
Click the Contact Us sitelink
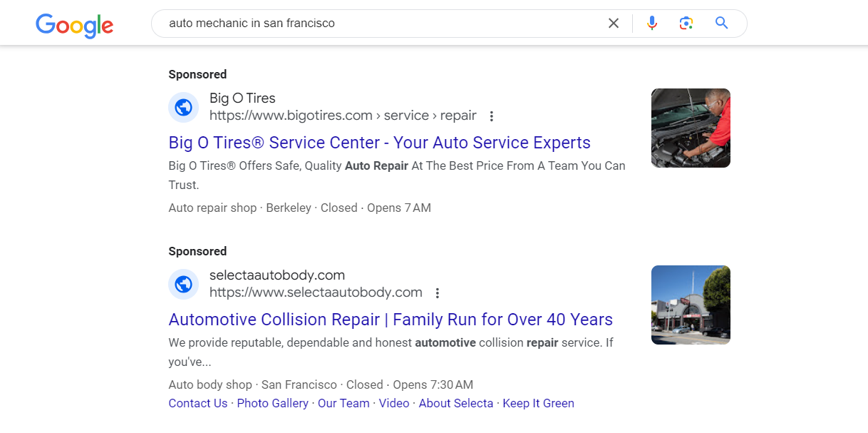tap(198, 403)
